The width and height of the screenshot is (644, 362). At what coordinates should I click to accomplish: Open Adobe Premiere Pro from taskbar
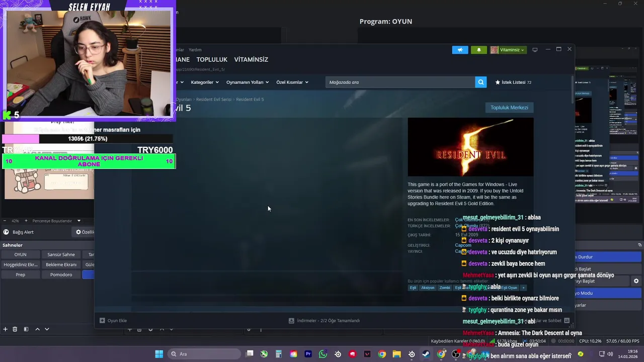(308, 354)
